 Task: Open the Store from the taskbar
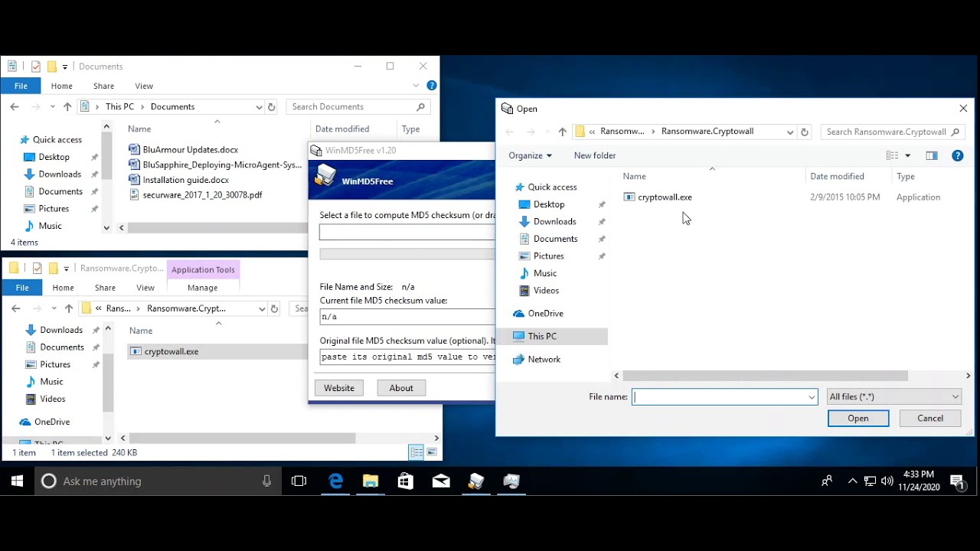tap(406, 481)
